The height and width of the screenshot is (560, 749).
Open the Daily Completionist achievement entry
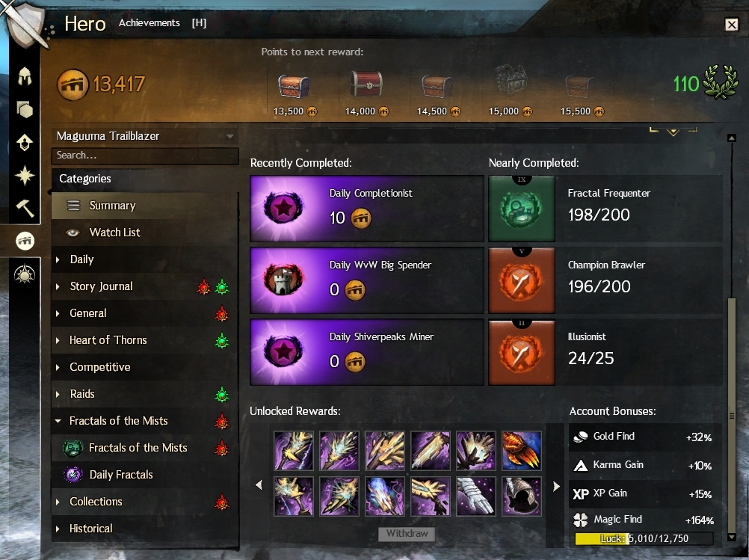[367, 209]
